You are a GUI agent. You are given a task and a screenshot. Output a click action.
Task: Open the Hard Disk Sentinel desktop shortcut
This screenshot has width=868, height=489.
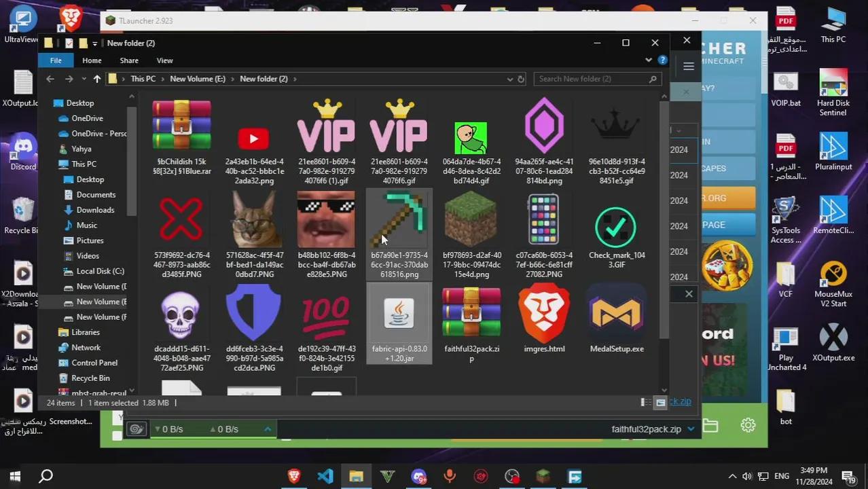tap(833, 93)
